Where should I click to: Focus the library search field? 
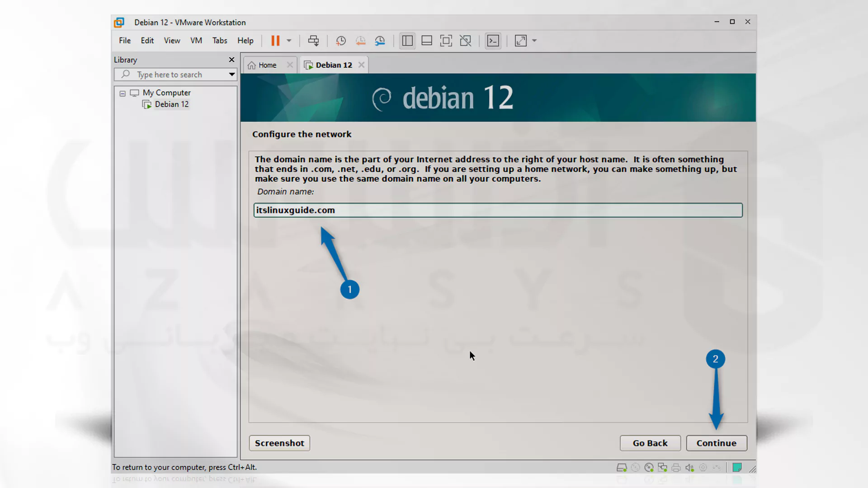(175, 75)
